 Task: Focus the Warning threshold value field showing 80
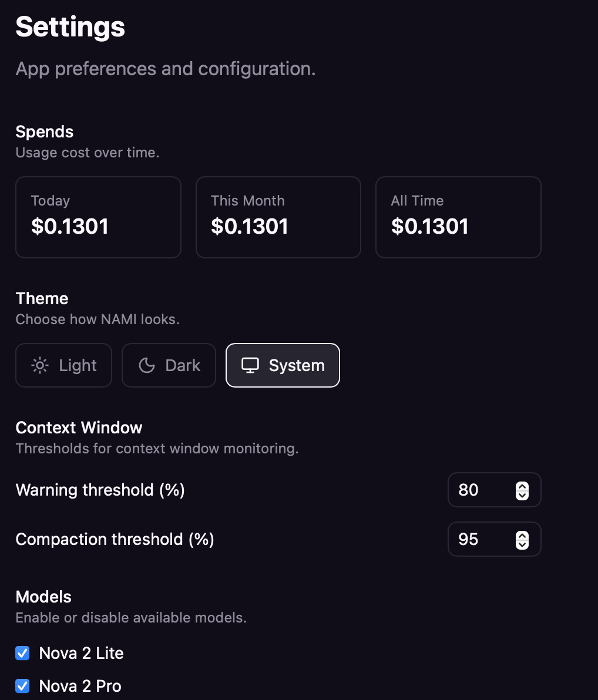[x=495, y=490]
